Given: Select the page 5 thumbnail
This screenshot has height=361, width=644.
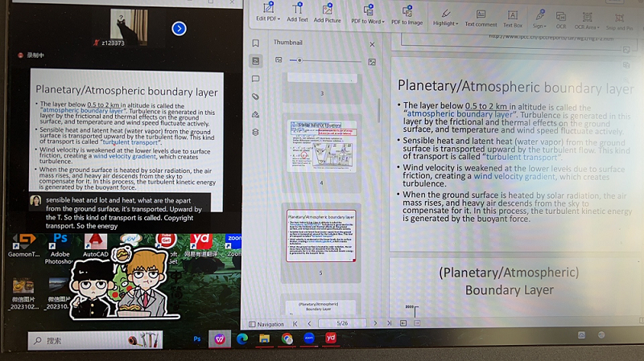Looking at the screenshot, I should (x=321, y=238).
